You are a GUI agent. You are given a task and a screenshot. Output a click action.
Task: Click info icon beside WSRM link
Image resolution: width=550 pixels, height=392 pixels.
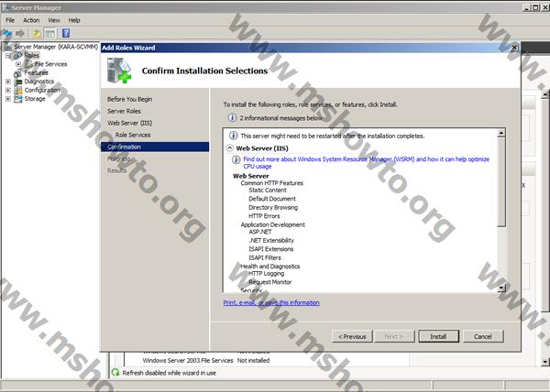(236, 159)
